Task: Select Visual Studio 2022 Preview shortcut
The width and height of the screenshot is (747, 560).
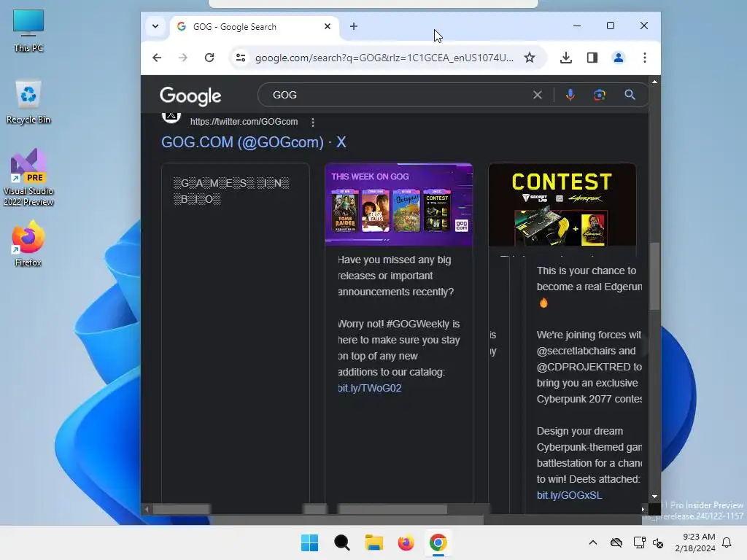Action: [x=28, y=177]
